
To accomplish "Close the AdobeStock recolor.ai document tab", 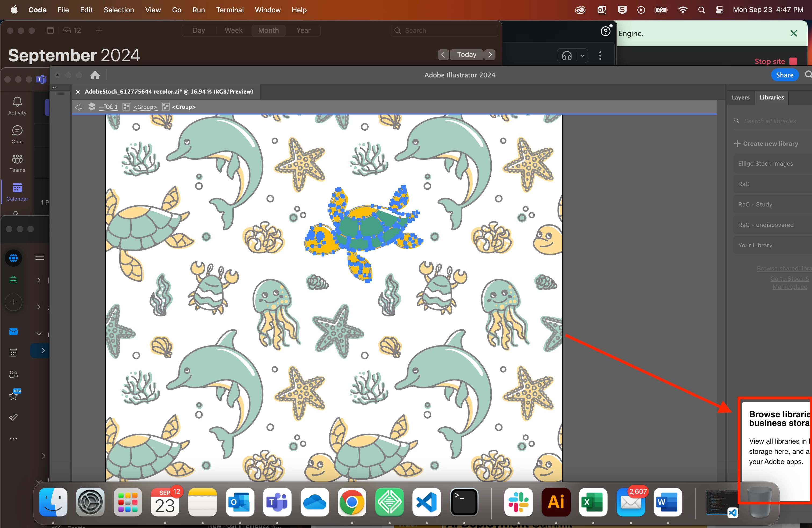I will pos(78,91).
